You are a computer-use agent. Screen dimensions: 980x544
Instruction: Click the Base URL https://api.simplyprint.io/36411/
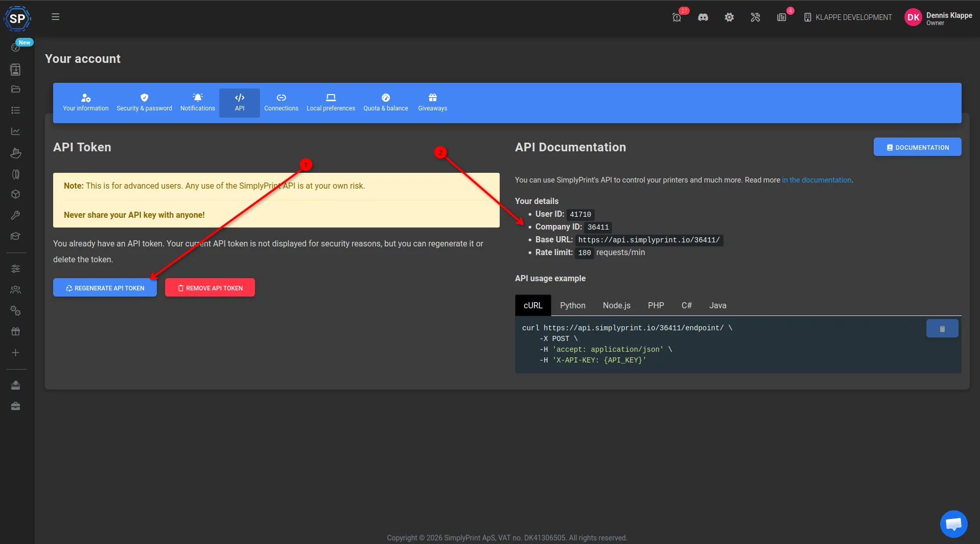(x=649, y=240)
